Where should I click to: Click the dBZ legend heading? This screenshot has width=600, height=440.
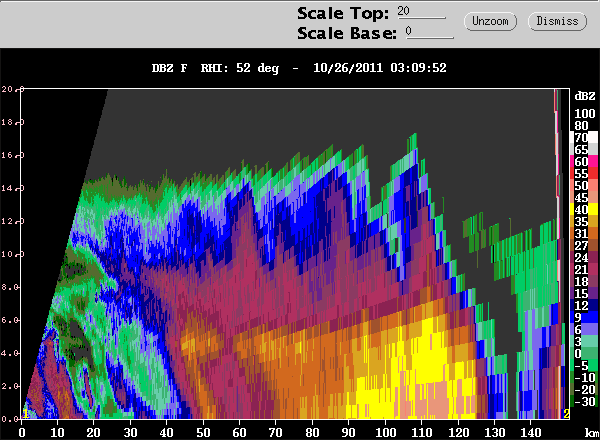[585, 96]
